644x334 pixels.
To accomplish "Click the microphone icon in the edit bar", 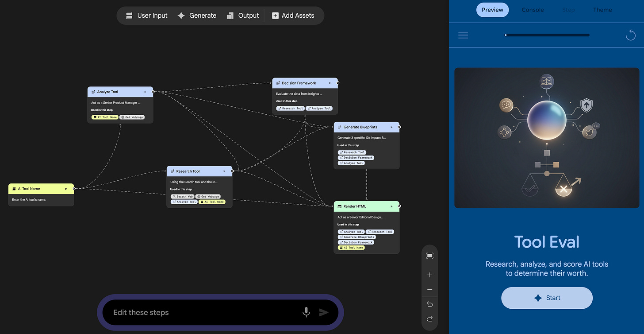I will coord(306,312).
